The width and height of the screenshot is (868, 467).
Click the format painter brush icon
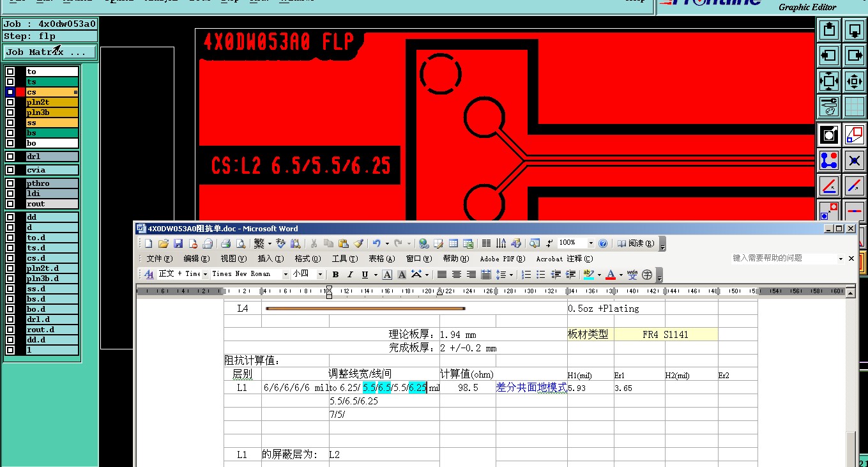358,243
